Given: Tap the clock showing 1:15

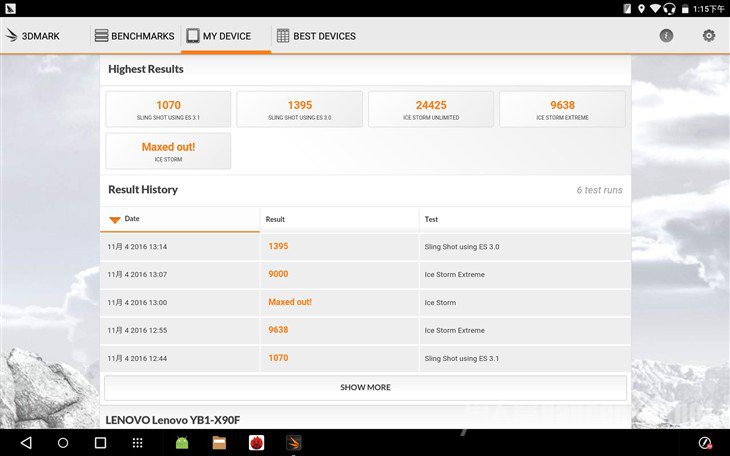Looking at the screenshot, I should [709, 8].
